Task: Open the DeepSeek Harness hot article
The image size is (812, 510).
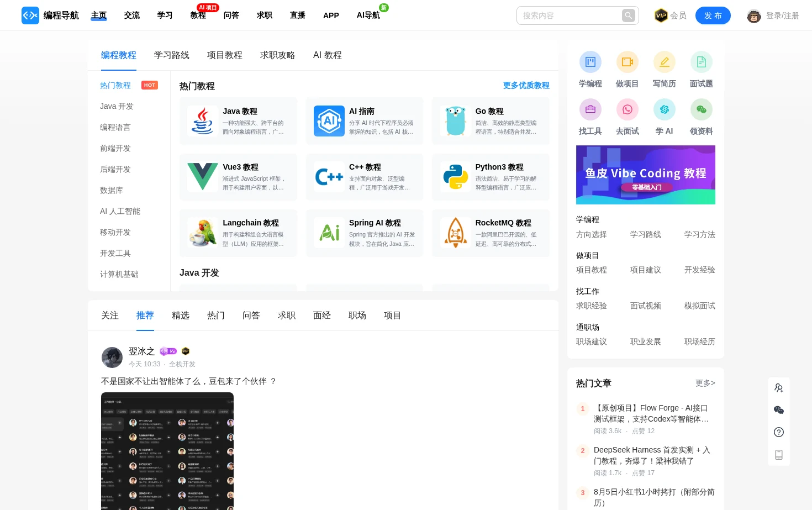Action: [x=652, y=455]
